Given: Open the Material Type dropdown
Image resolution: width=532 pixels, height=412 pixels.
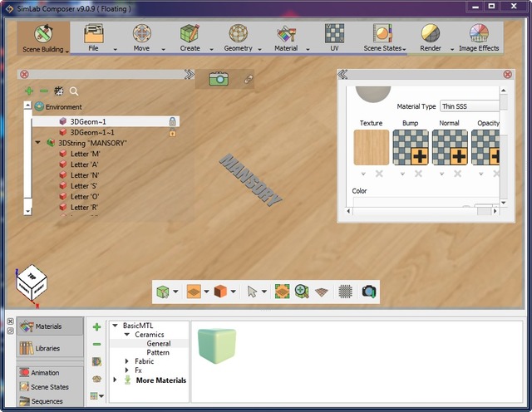Looking at the screenshot, I should point(470,106).
